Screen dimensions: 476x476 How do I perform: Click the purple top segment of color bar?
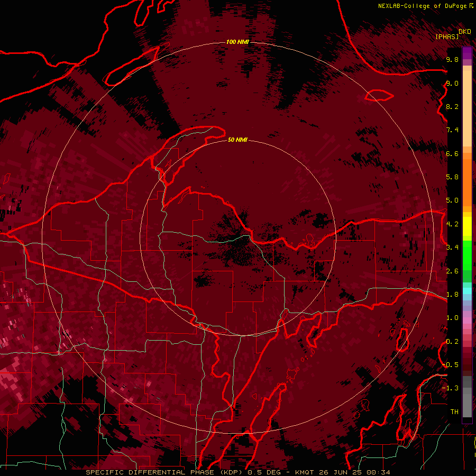click(x=467, y=53)
